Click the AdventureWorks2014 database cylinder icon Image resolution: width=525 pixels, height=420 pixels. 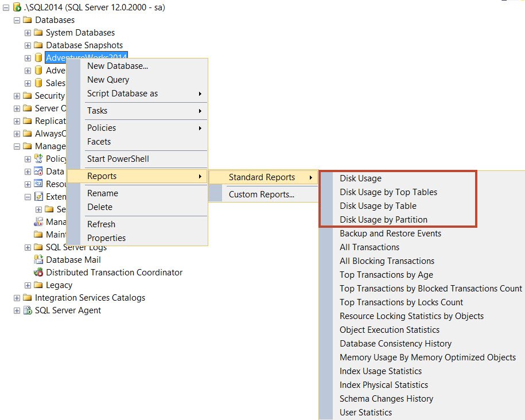38,57
